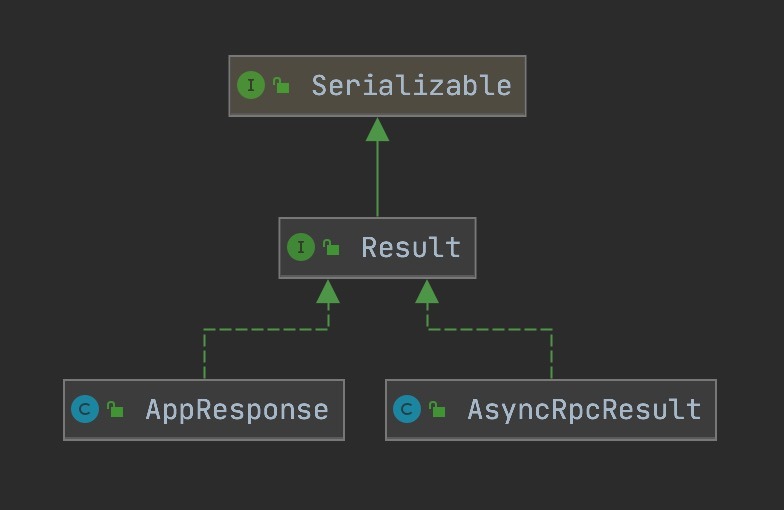This screenshot has height=510, width=784.
Task: Select the dashed line rising from AsyncRpcResult
Action: coord(551,355)
